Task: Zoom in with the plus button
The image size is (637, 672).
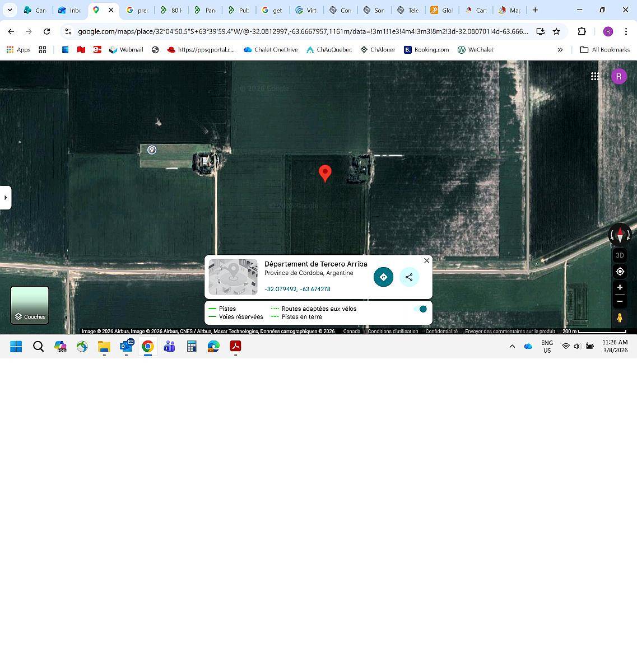Action: click(620, 287)
